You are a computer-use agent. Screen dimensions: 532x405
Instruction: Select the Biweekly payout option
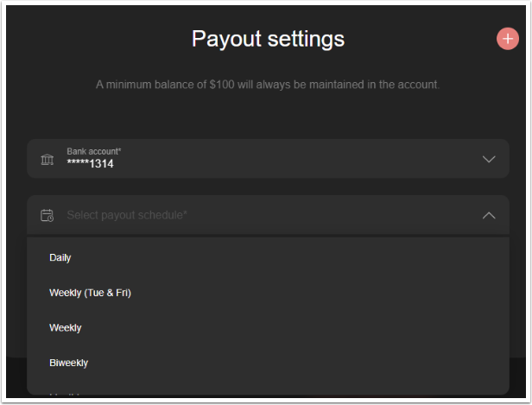click(268, 363)
